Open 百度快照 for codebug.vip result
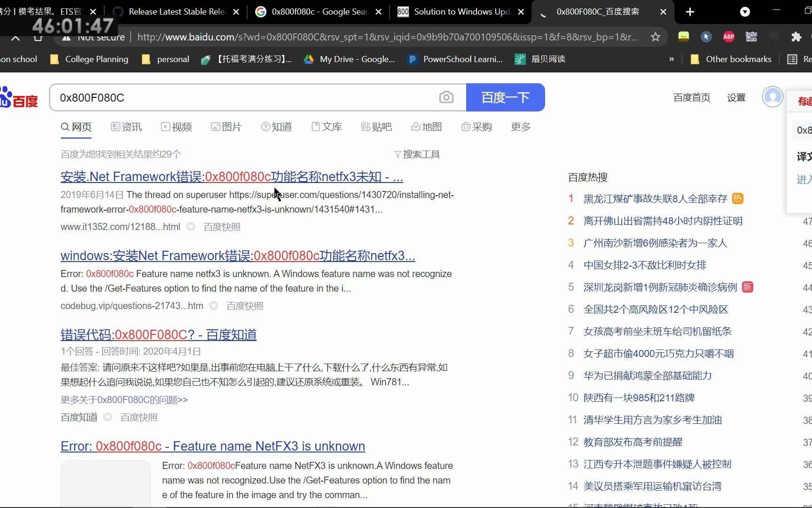 (245, 306)
